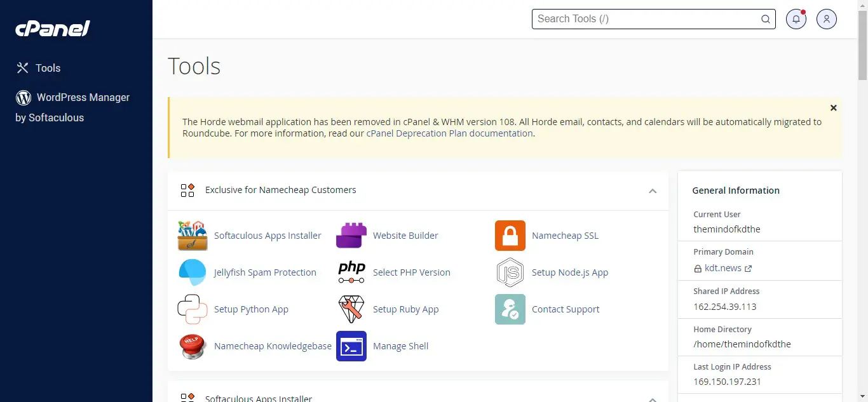Screen dimensions: 868x402
Task: Click the Namecheap SSL padlock icon
Action: [510, 236]
